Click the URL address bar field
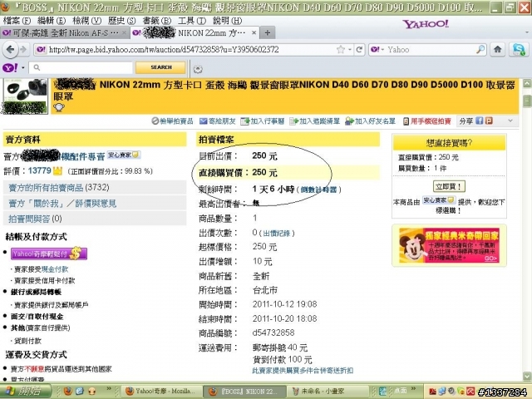Image resolution: width=532 pixels, height=399 pixels. point(190,50)
